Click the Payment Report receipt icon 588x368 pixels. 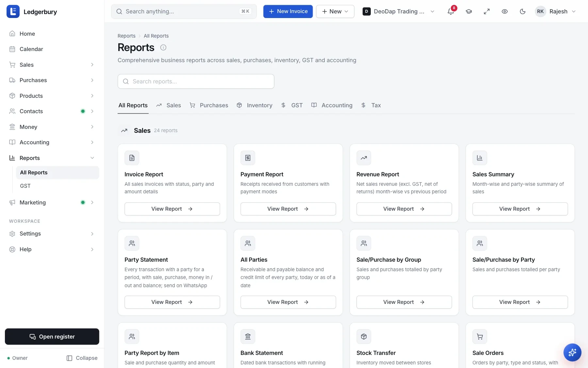pyautogui.click(x=248, y=158)
